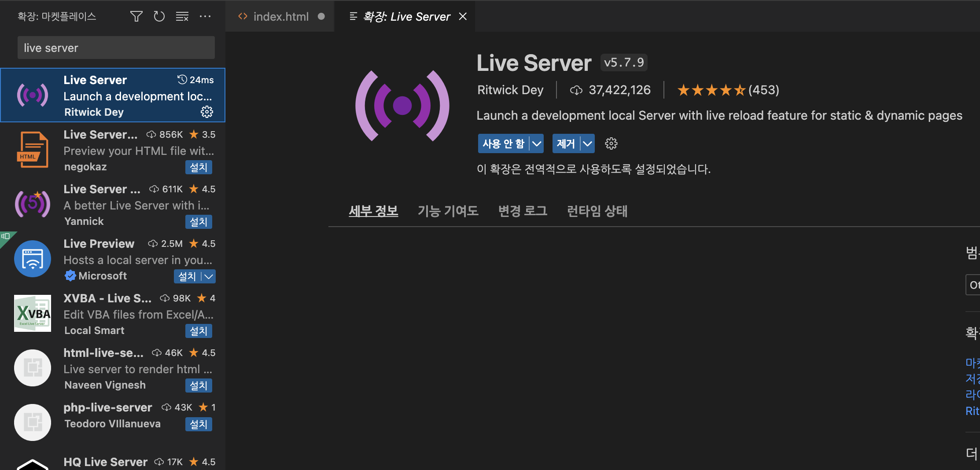Install negokaz Live Server extension
Screen dimensions: 980x470
[199, 167]
